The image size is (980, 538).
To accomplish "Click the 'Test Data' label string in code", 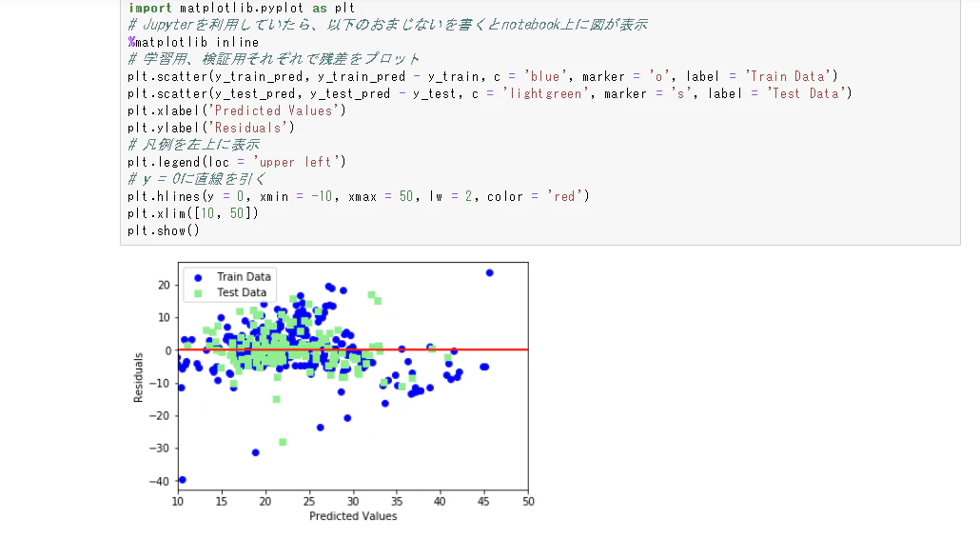I will [806, 94].
